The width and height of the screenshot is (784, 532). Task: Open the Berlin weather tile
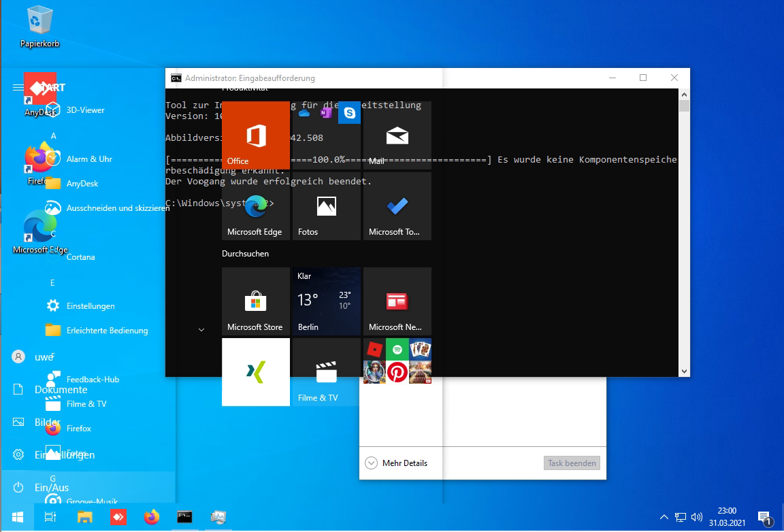[x=327, y=301]
